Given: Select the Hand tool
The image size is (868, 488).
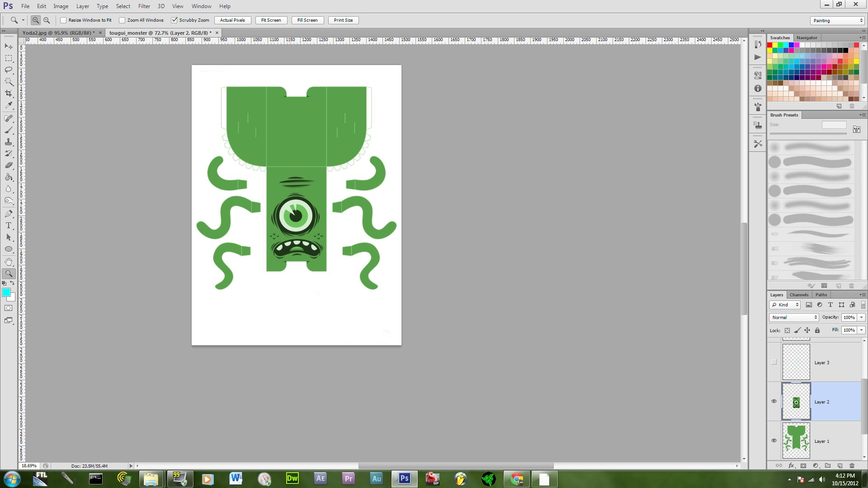Looking at the screenshot, I should click(x=9, y=262).
